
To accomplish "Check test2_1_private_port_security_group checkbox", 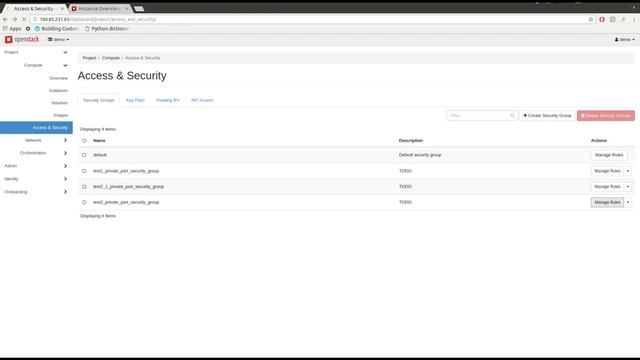I will tap(84, 187).
